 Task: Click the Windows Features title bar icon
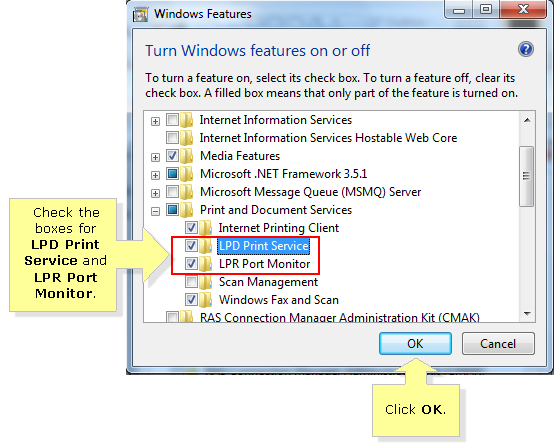point(140,15)
